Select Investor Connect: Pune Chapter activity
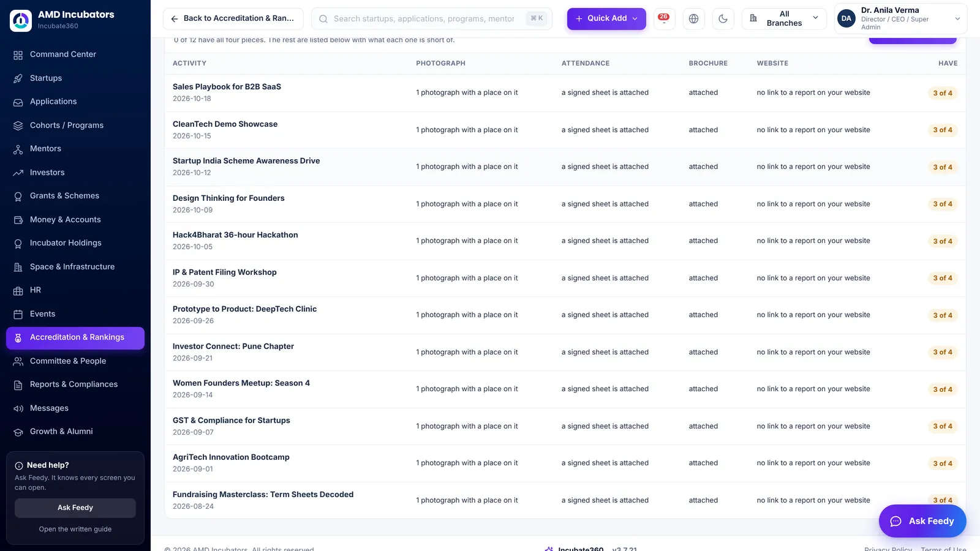 click(x=233, y=347)
